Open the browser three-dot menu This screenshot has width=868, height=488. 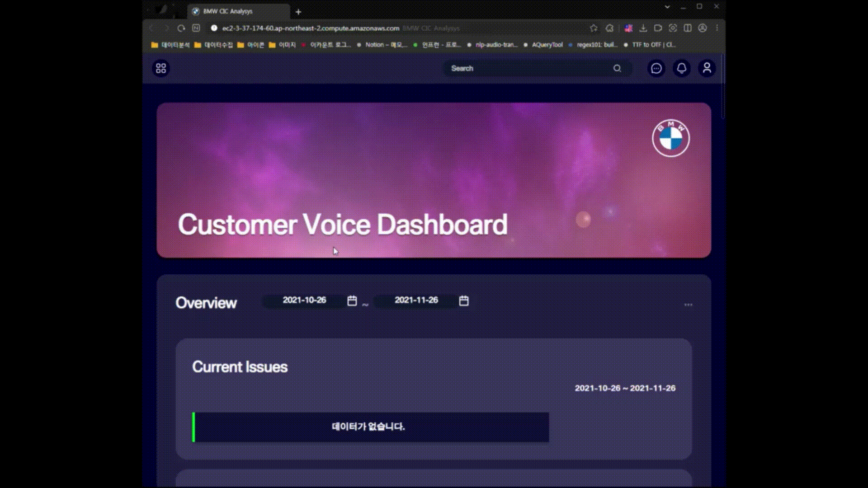[x=717, y=28]
